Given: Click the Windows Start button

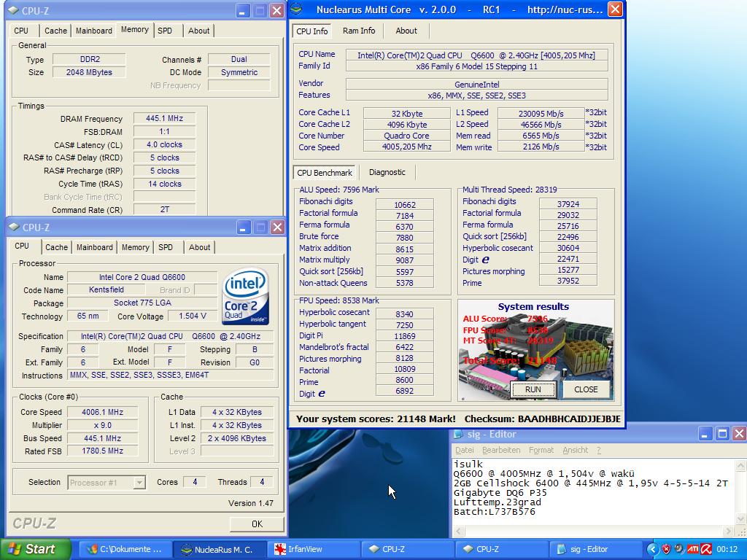Looking at the screenshot, I should (35, 549).
